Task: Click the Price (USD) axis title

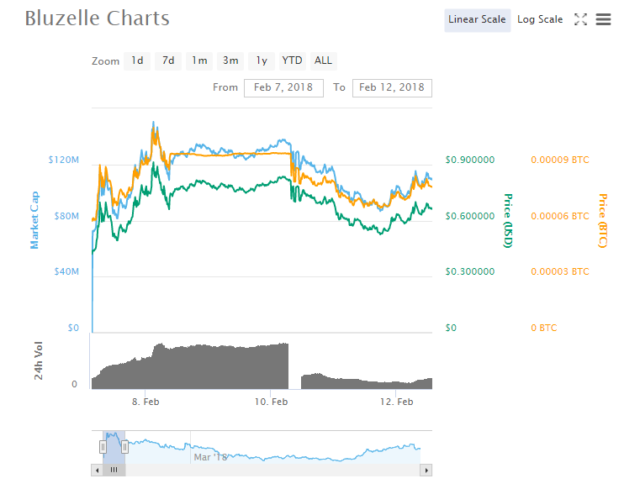Action: (508, 221)
